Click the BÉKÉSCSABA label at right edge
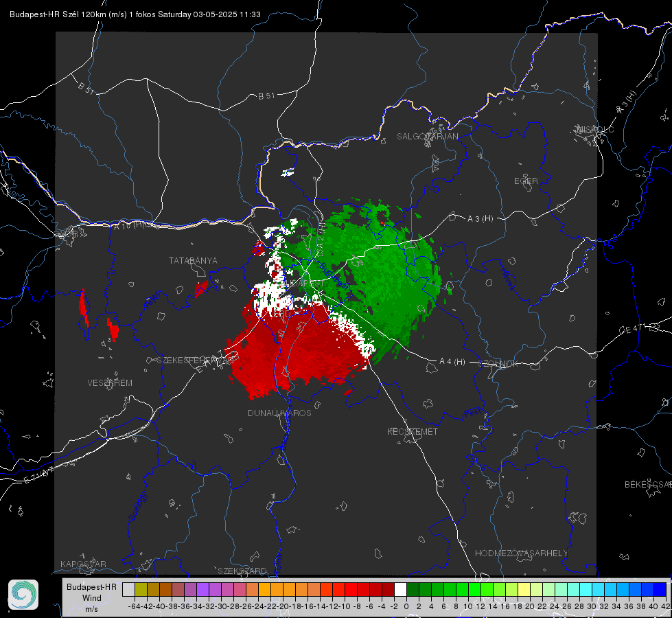 tap(648, 485)
